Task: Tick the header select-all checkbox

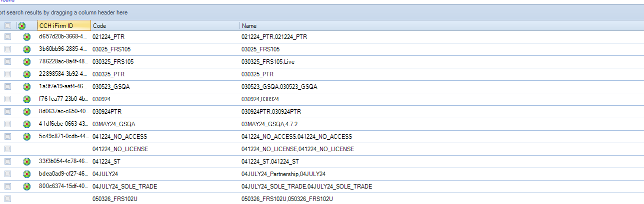Action: tap(7, 25)
